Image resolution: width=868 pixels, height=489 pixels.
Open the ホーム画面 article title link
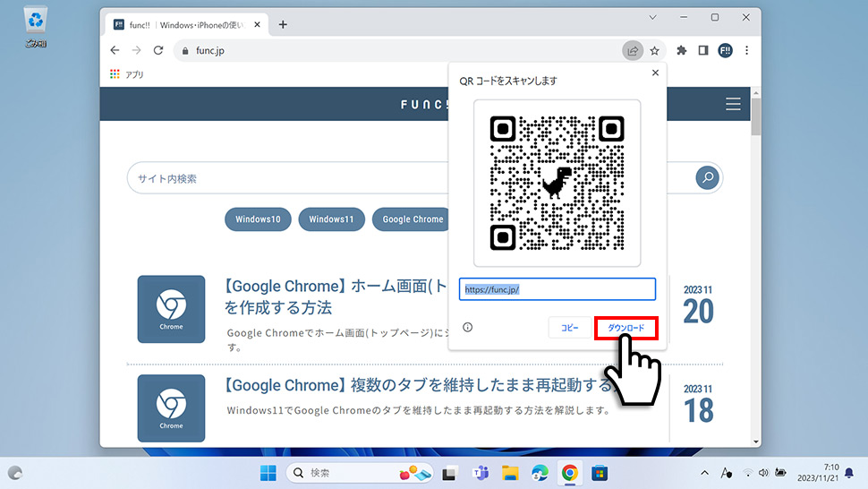(x=335, y=296)
